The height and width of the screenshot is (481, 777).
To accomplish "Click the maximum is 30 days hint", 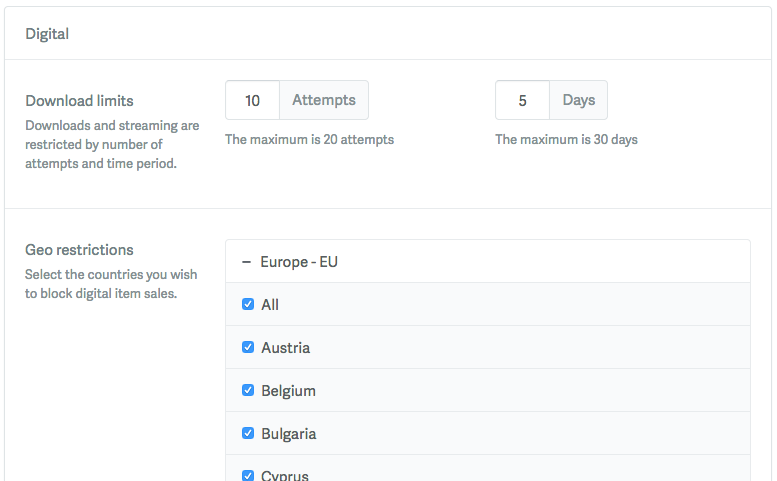I will 566,140.
